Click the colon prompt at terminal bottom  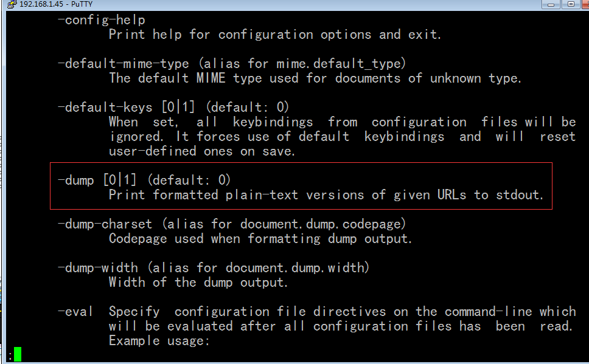pyautogui.click(x=10, y=355)
